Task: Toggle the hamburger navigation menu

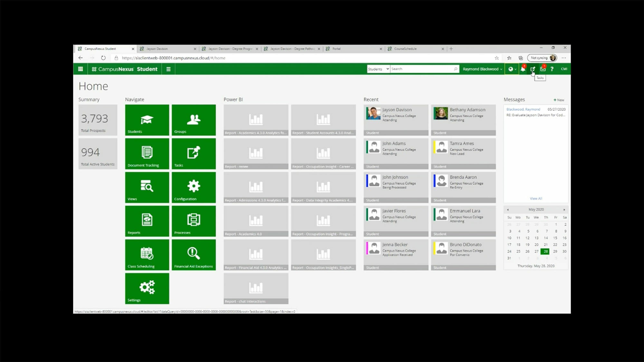Action: coord(168,69)
